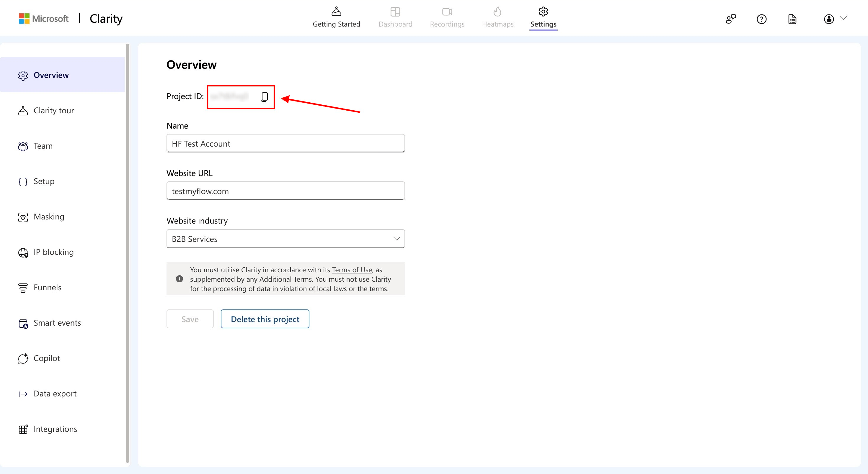Click the Clarity tour hanger icon
The width and height of the screenshot is (868, 474).
point(23,111)
